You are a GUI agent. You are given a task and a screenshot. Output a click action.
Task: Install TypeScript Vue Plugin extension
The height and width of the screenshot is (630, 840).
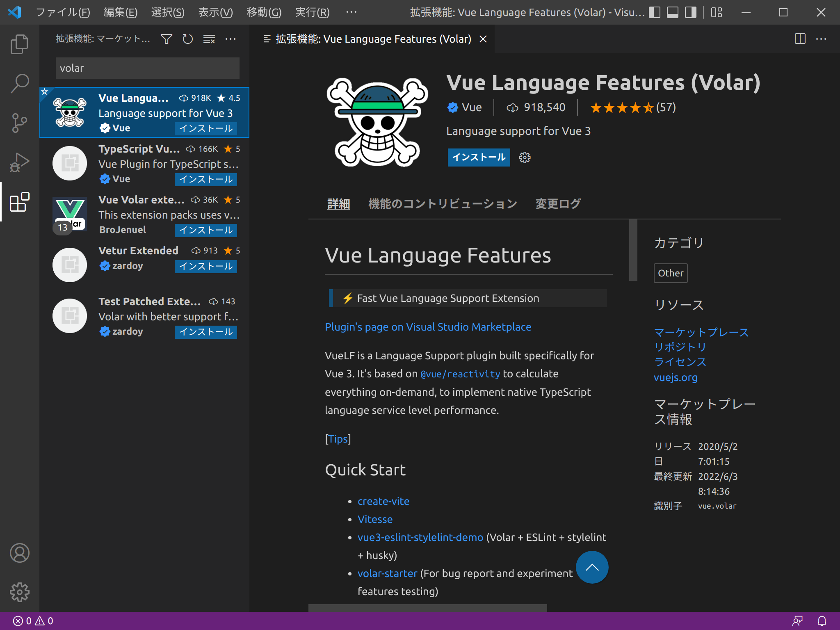coord(205,179)
